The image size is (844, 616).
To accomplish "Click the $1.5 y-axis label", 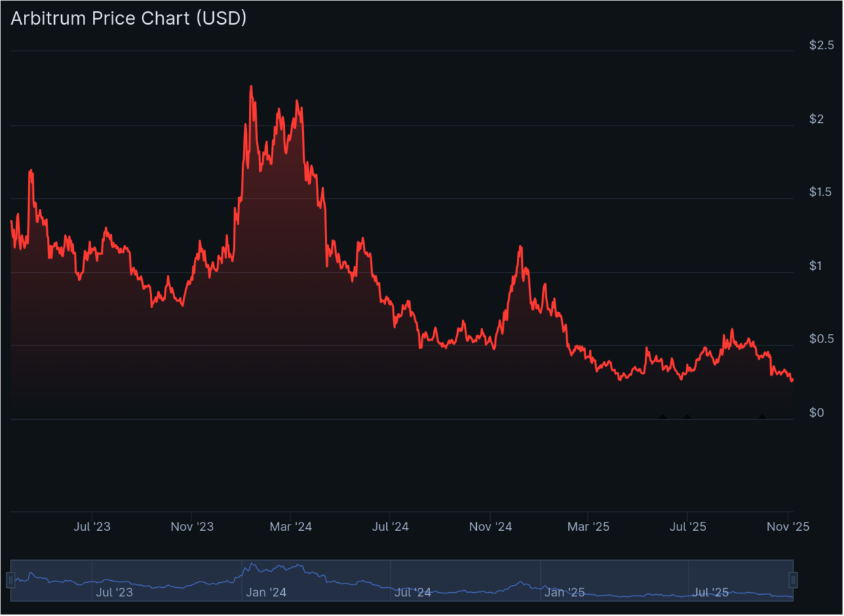I will (821, 193).
